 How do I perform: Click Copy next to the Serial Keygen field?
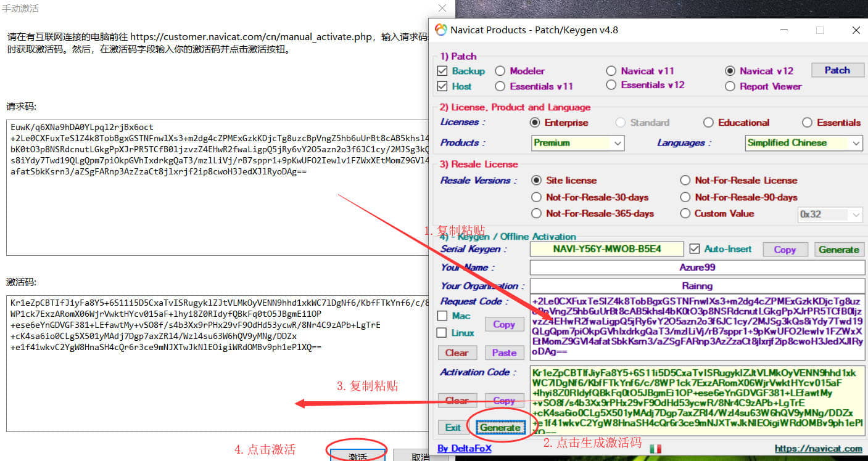click(x=785, y=250)
